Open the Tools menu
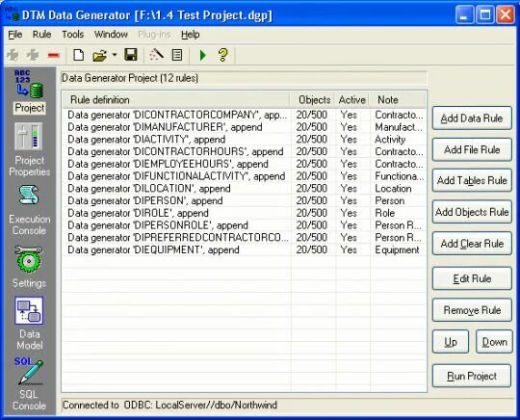Viewport: 520px width, 420px height. click(x=73, y=35)
